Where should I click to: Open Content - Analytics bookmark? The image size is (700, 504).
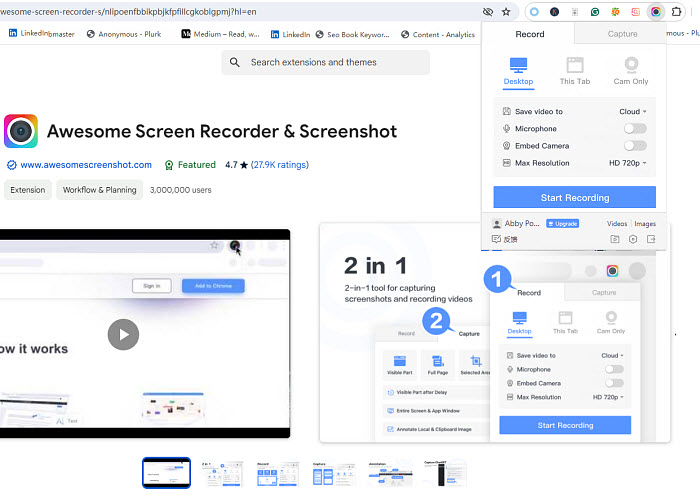coord(438,34)
